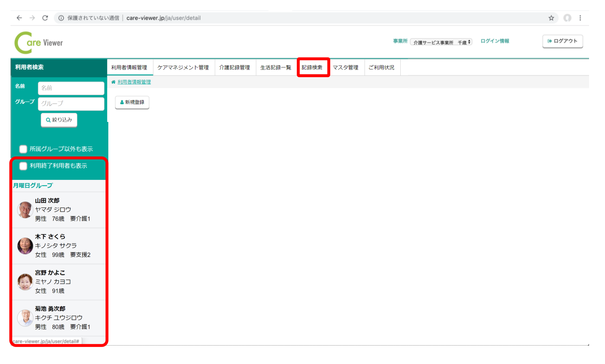The width and height of the screenshot is (605, 364).
Task: Open browser profile avatar icon
Action: click(567, 18)
